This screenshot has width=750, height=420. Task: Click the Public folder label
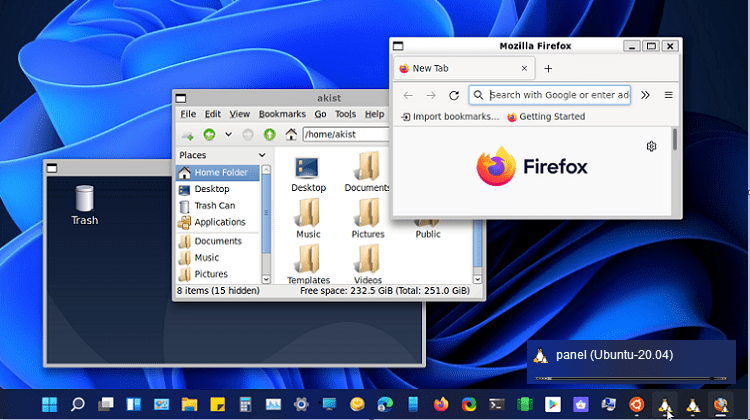click(428, 234)
